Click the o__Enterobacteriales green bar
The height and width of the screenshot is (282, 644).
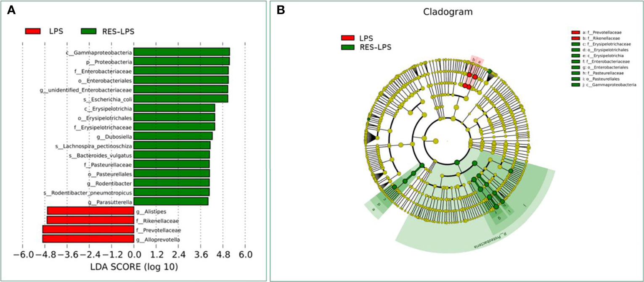point(181,80)
